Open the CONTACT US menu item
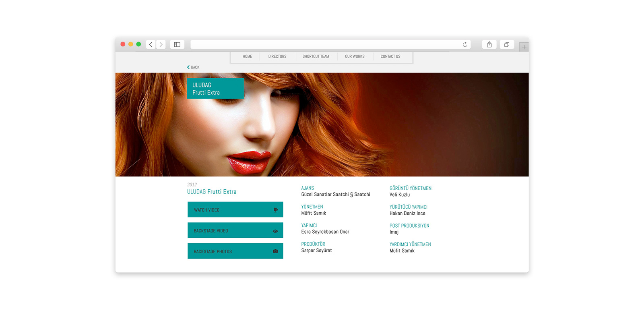The height and width of the screenshot is (311, 644). click(390, 56)
